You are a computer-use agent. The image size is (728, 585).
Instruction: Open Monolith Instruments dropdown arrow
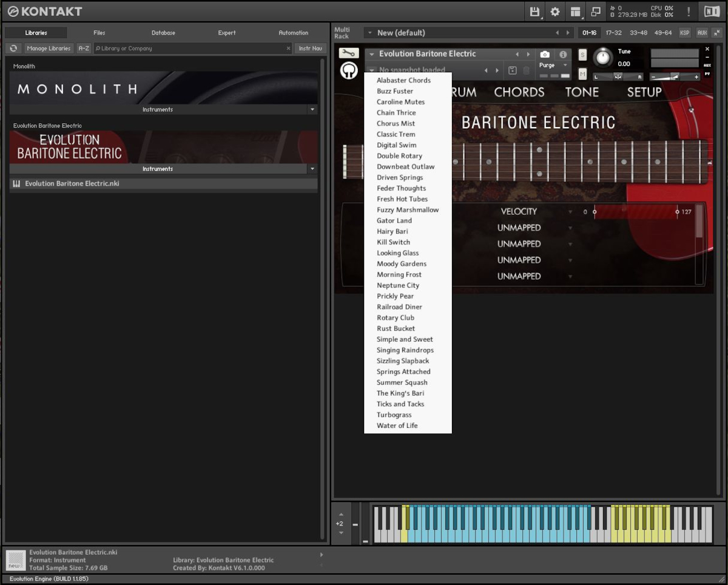click(313, 110)
